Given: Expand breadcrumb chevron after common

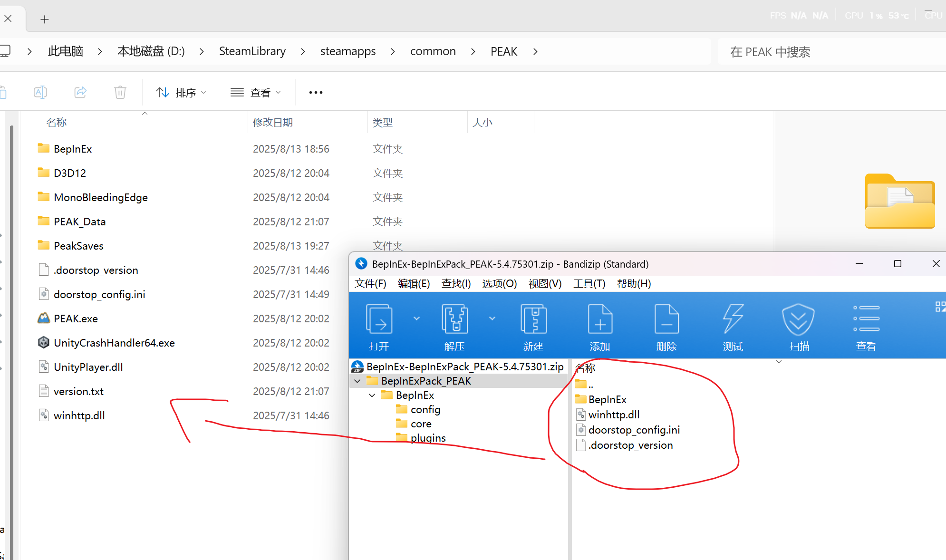Looking at the screenshot, I should (x=473, y=51).
